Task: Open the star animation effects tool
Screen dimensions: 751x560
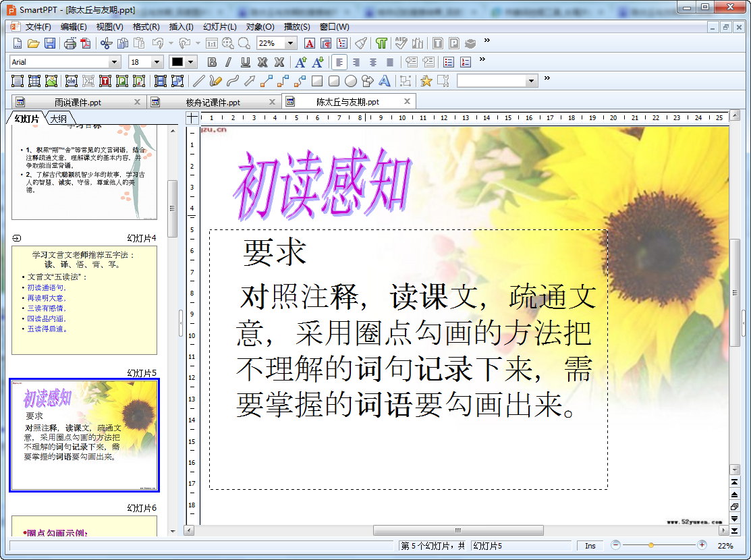Action: point(426,81)
